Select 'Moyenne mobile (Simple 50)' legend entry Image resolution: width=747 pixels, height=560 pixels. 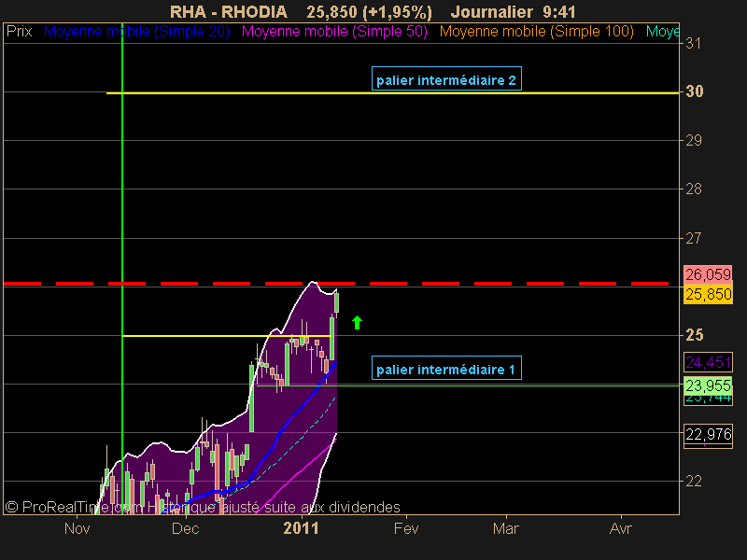[334, 32]
